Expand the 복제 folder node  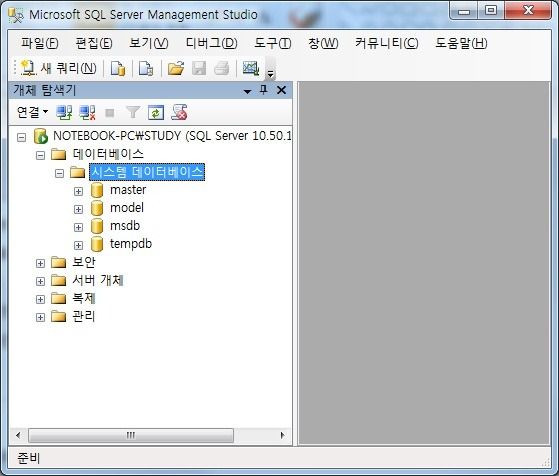coord(40,299)
